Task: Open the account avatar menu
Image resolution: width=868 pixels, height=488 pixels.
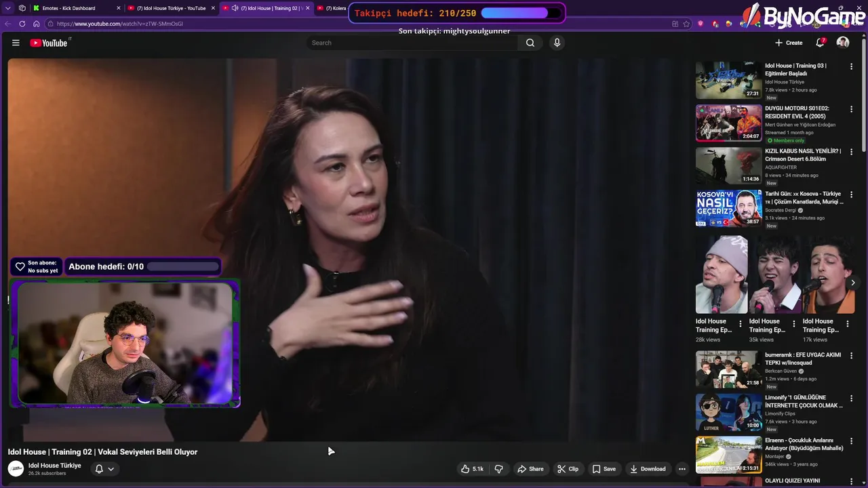Action: point(843,43)
